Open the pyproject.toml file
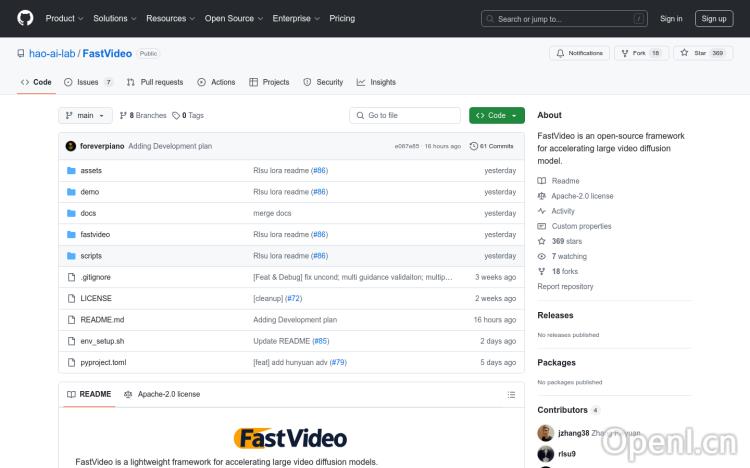 [x=103, y=362]
